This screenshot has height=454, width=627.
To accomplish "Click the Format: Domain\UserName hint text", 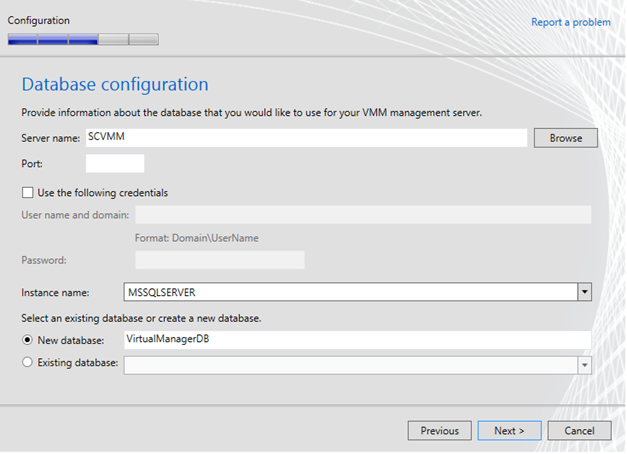I will click(197, 238).
